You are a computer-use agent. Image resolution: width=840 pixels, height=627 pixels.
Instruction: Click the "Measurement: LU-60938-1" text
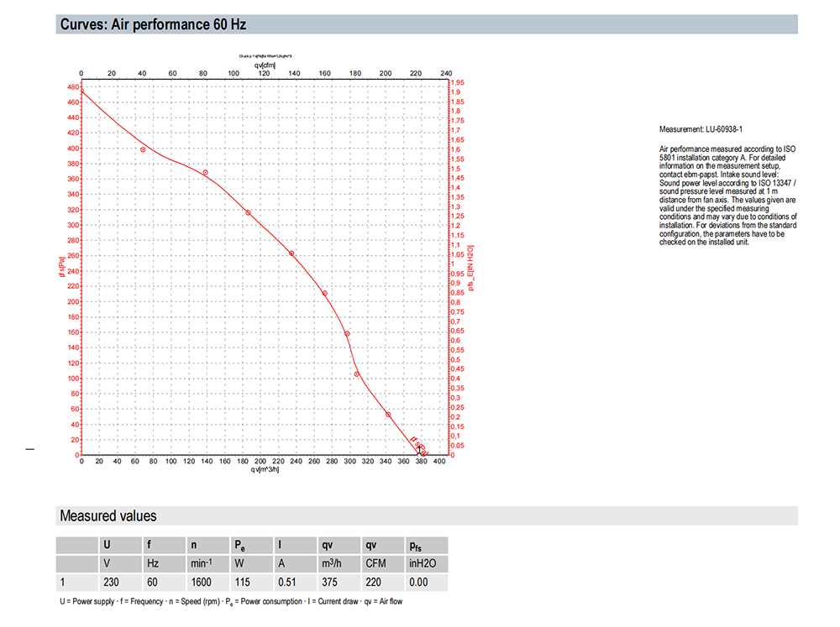click(x=701, y=130)
